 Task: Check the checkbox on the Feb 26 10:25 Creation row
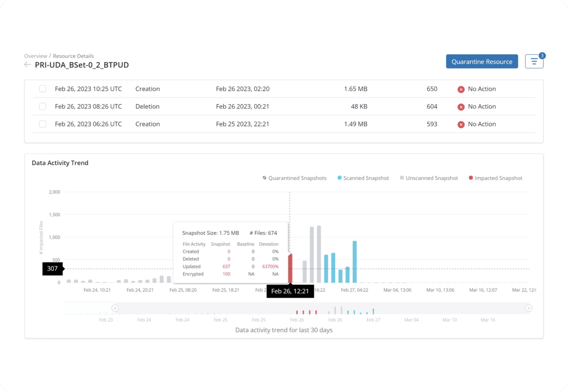click(x=42, y=88)
